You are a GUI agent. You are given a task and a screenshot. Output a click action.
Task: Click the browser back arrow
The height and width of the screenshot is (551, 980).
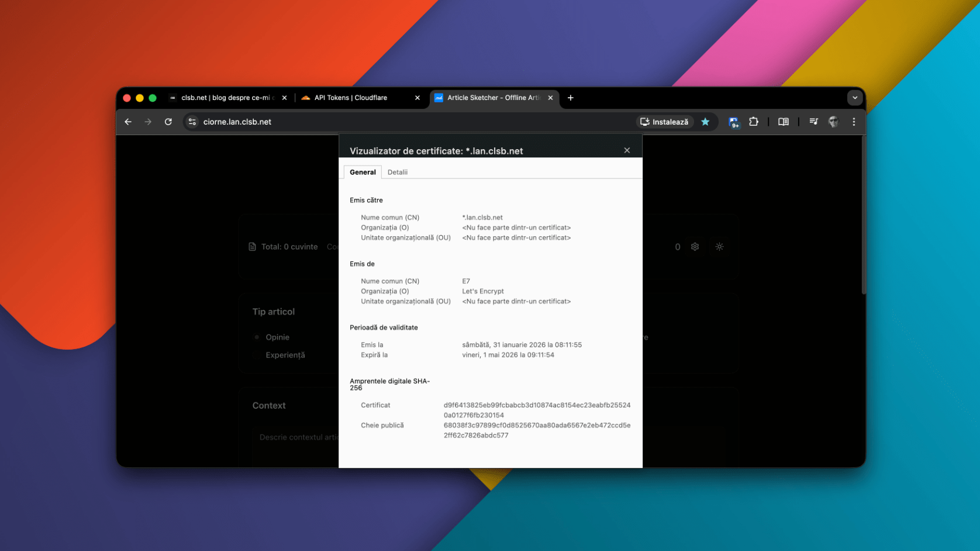pyautogui.click(x=128, y=122)
